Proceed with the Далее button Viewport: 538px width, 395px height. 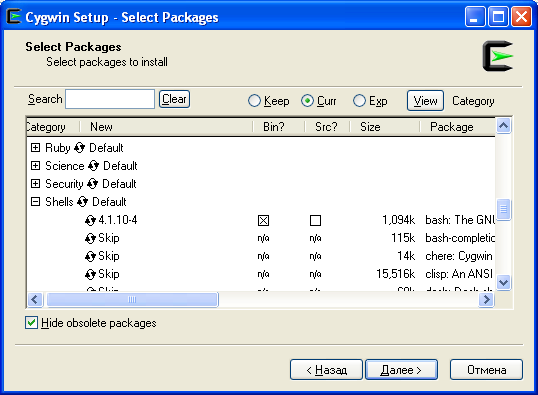pos(401,370)
